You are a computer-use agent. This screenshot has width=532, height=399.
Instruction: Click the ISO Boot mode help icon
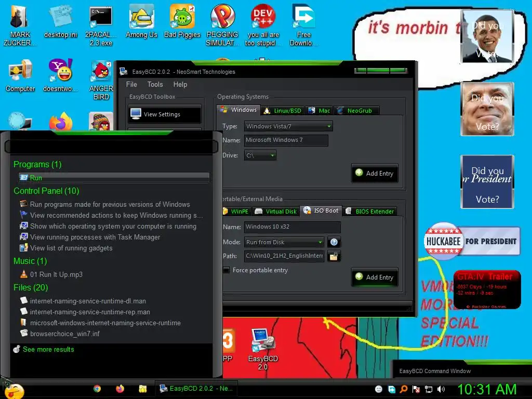pos(334,242)
